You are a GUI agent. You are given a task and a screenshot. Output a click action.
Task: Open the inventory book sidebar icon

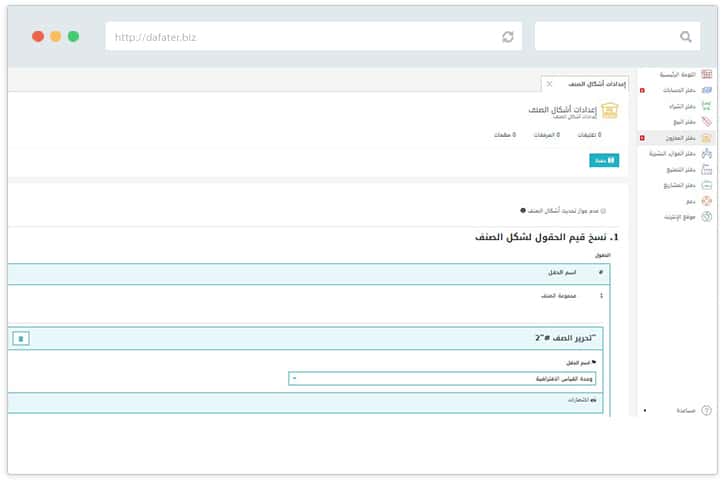point(706,138)
